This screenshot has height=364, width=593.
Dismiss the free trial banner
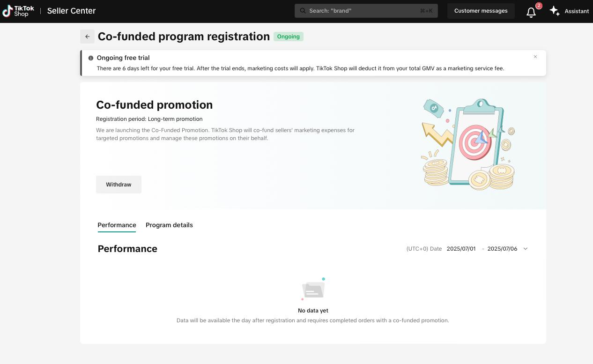click(535, 57)
